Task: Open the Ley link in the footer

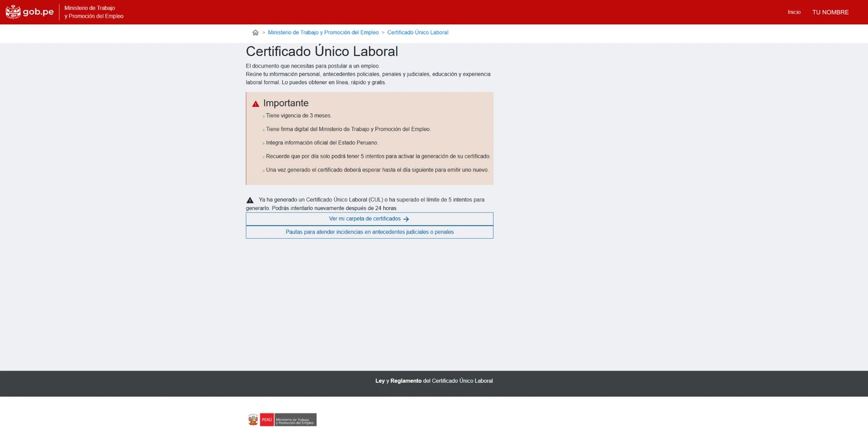Action: click(380, 381)
